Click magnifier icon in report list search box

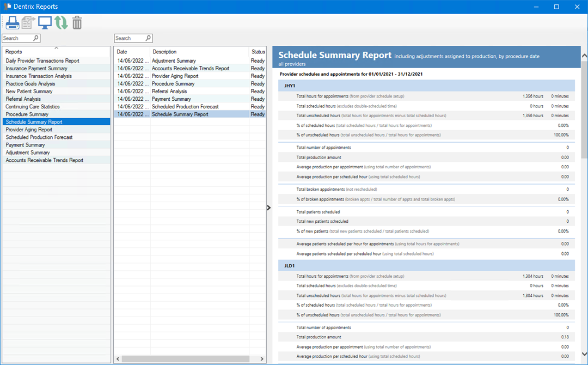(148, 38)
